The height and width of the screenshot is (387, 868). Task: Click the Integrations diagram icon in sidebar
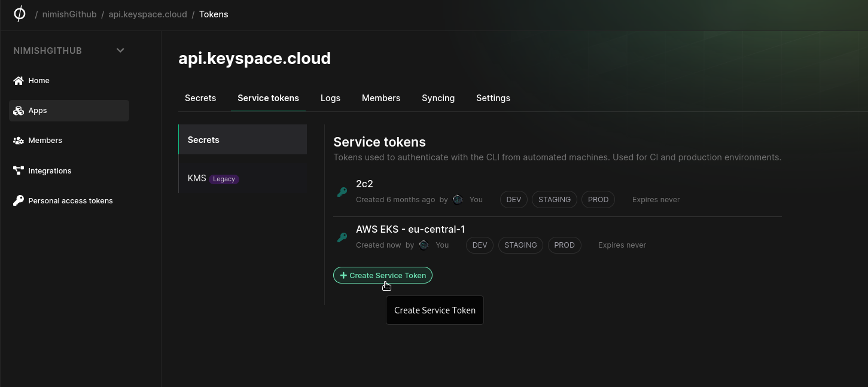coord(19,171)
